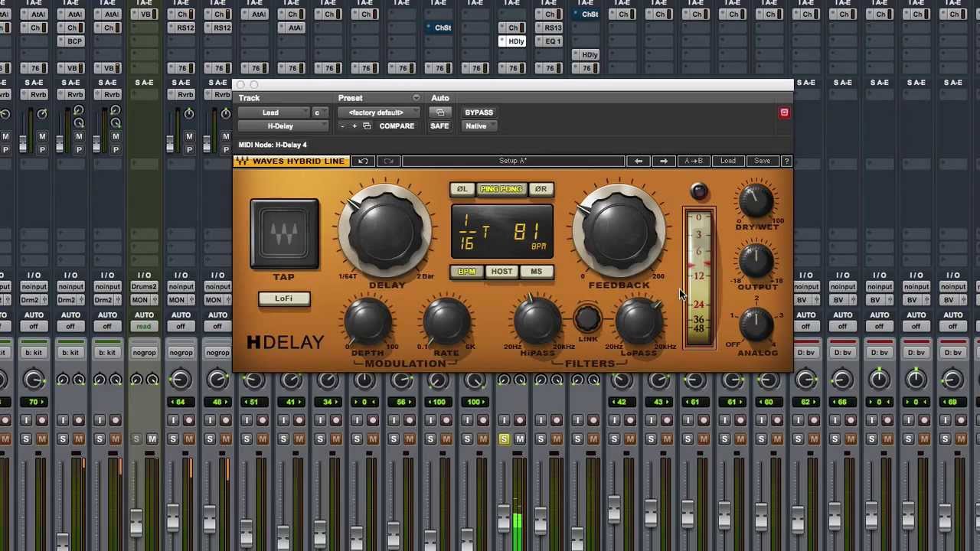Go to previous preset with left arrow

(x=639, y=161)
